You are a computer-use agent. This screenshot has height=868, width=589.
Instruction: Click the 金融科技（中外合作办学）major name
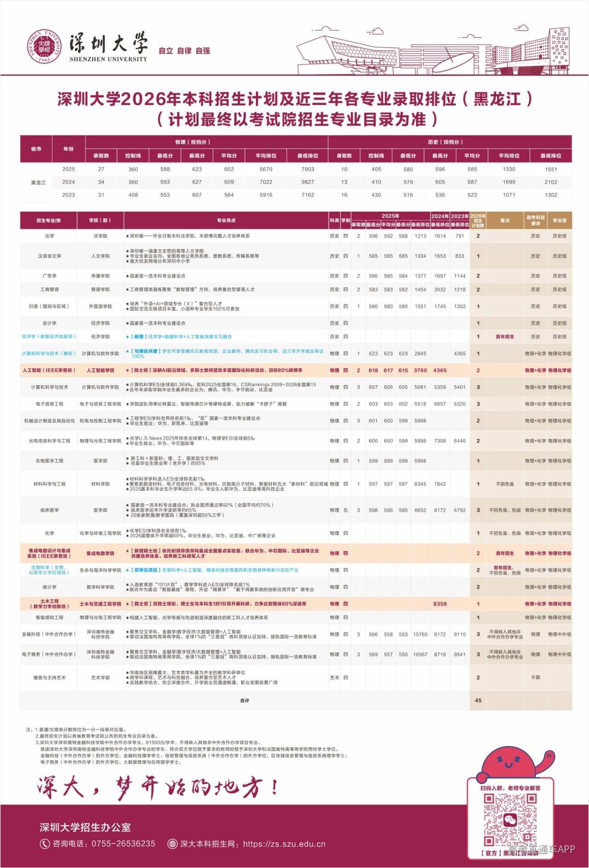(x=49, y=634)
